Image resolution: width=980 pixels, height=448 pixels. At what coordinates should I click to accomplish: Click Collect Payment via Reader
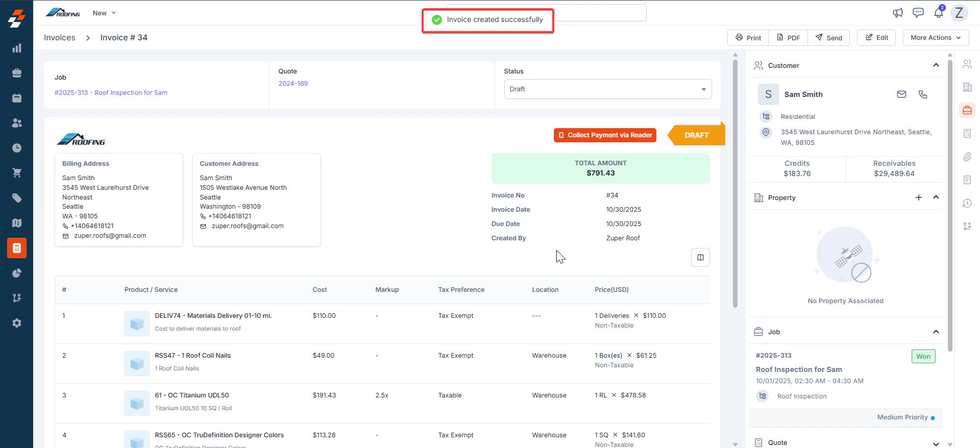605,135
